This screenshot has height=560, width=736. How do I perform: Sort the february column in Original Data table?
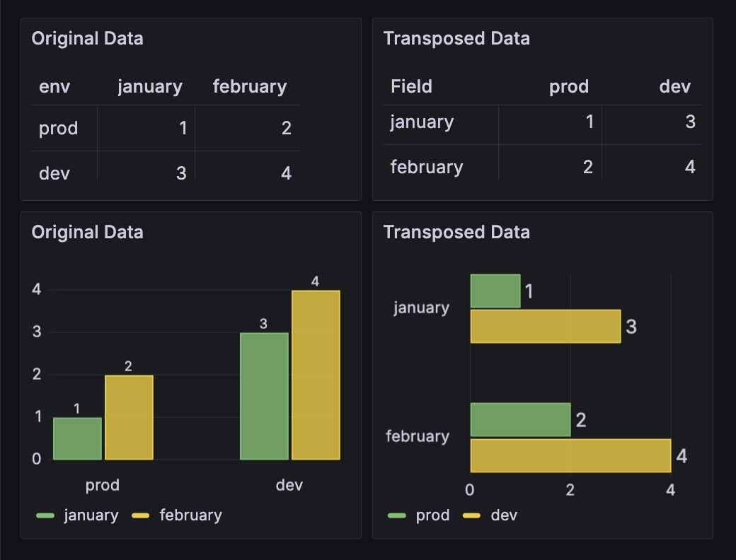tap(249, 86)
